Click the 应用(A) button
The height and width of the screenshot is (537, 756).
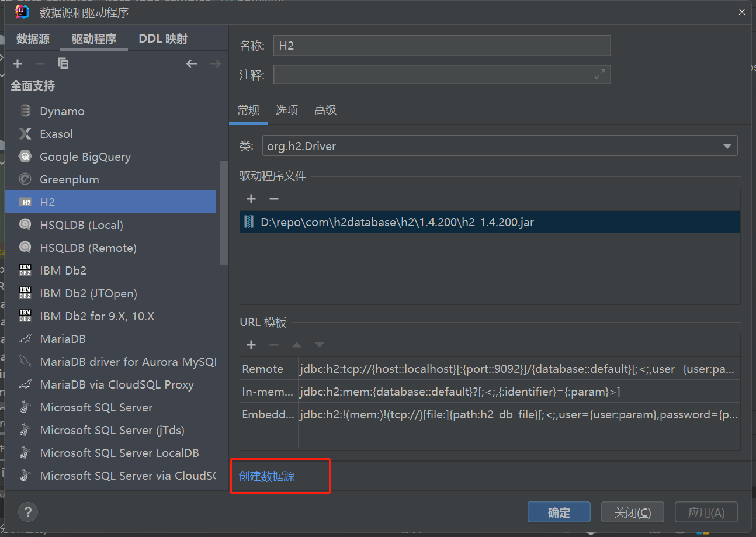[706, 512]
